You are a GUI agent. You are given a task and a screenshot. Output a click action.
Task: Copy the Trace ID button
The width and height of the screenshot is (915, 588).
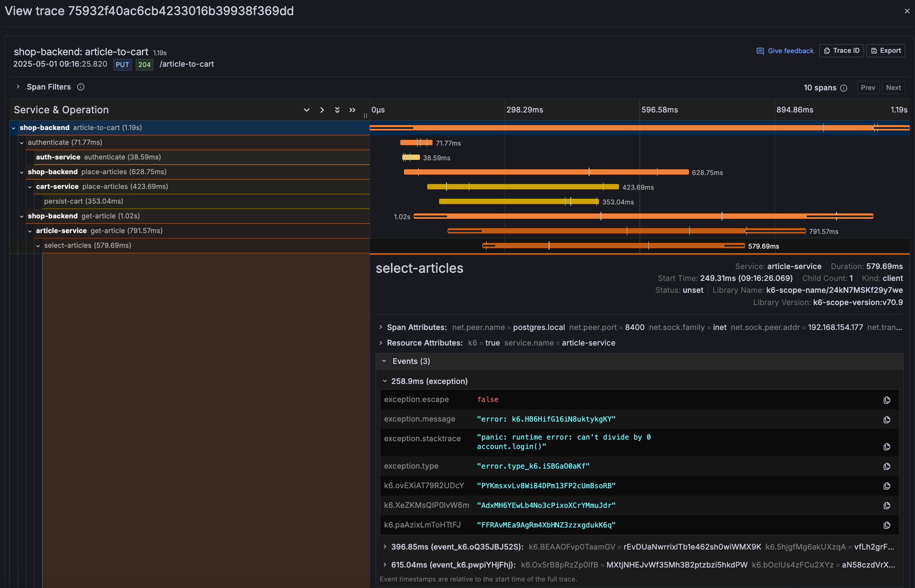tap(841, 51)
